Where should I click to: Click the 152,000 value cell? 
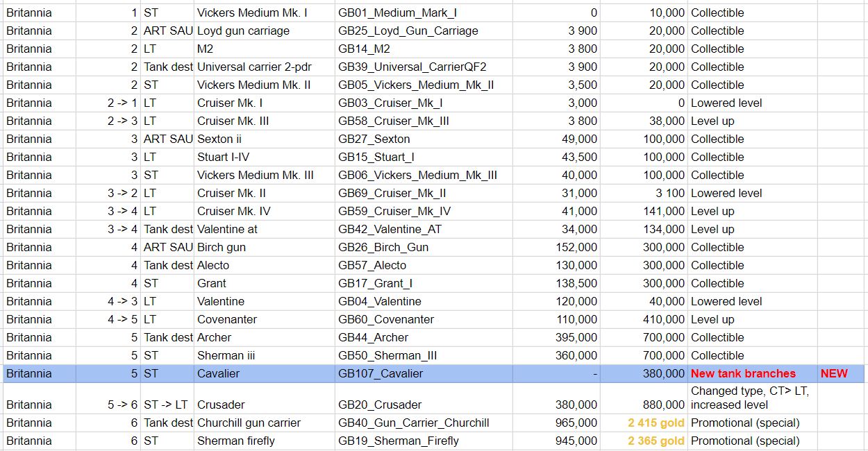click(x=556, y=247)
